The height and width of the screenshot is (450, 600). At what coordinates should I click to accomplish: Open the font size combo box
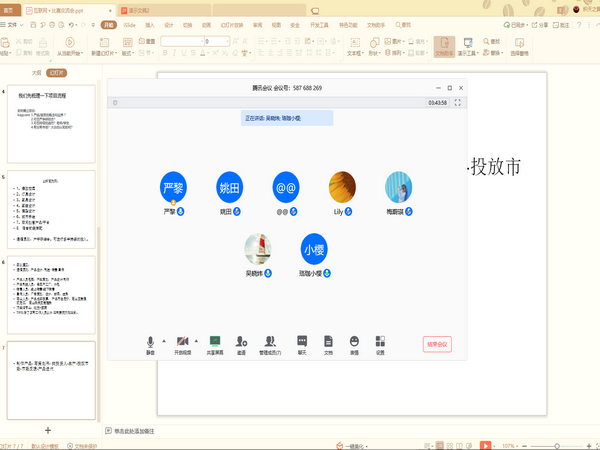217,41
